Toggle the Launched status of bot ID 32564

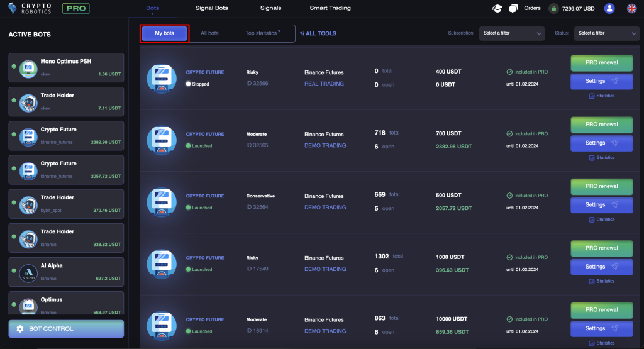[x=188, y=208]
